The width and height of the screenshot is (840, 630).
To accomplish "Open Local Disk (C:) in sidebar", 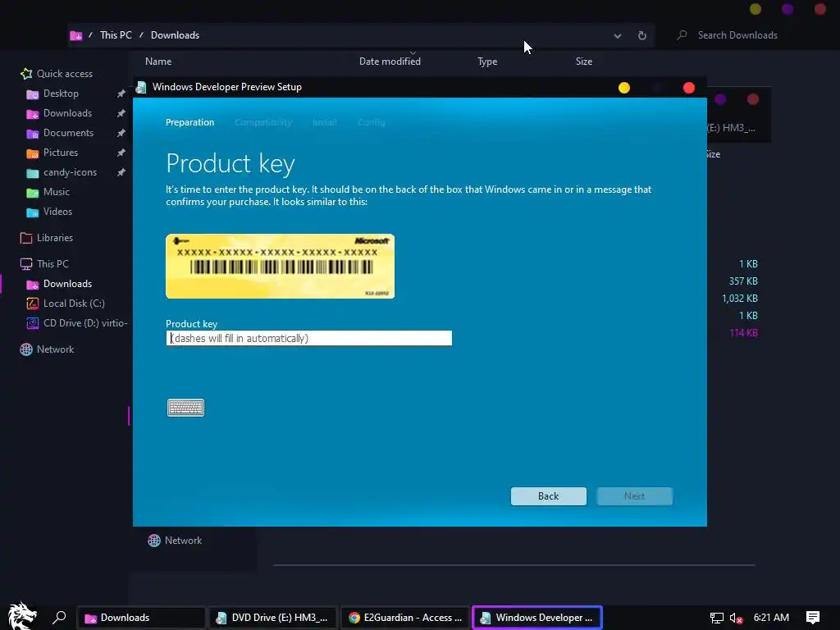I will click(x=74, y=304).
